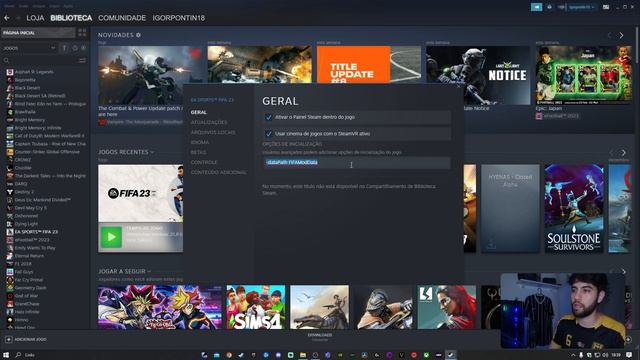Screen dimensions: 640x360
Task: Select Counter-Strike: Global Offensive in the list
Action: (x=47, y=152)
